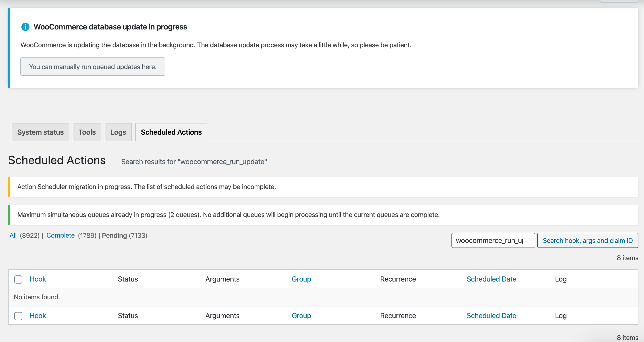Click the hook search input field

[493, 240]
